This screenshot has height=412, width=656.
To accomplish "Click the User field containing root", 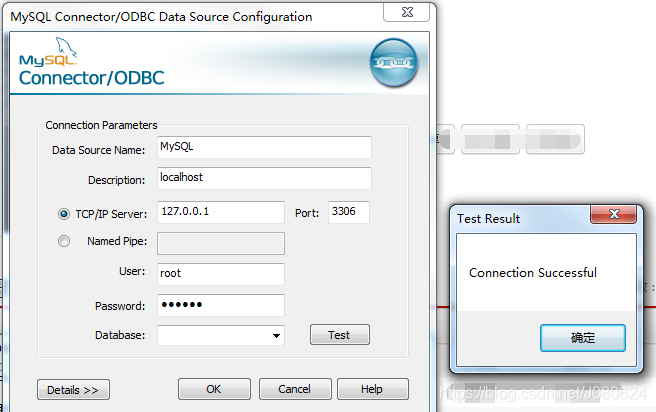I will (x=220, y=274).
